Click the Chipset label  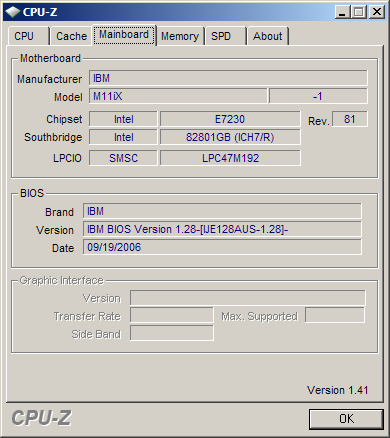[x=64, y=119]
